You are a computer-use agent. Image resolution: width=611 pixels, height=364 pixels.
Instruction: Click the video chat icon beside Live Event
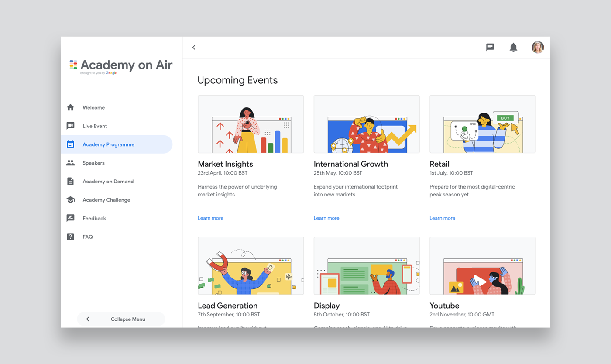pos(70,126)
